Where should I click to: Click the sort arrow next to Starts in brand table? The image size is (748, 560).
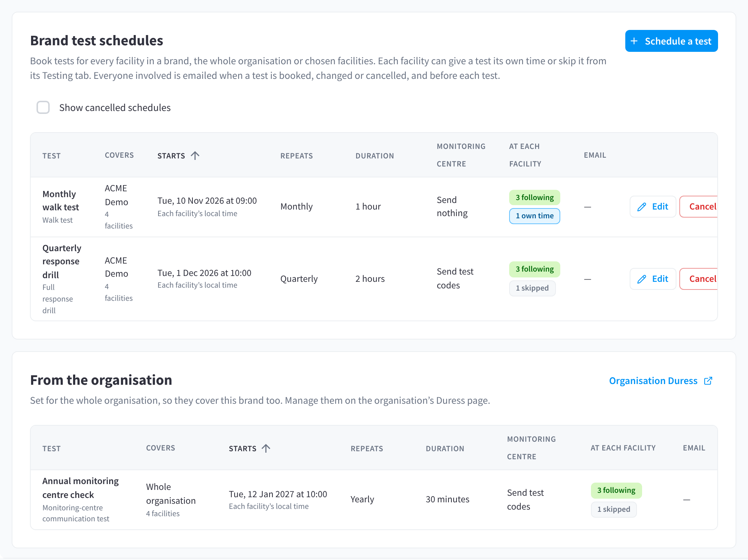coord(195,156)
